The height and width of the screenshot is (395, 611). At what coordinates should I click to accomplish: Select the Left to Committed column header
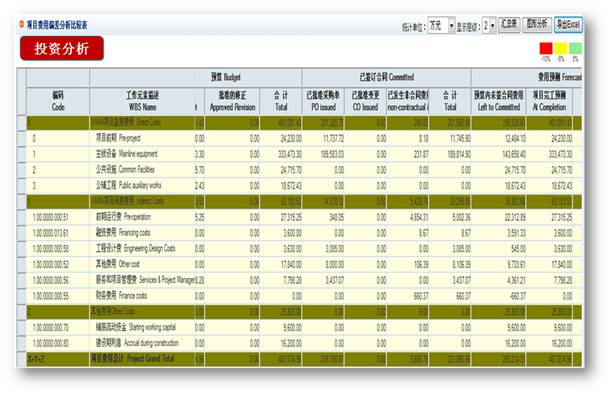click(498, 101)
